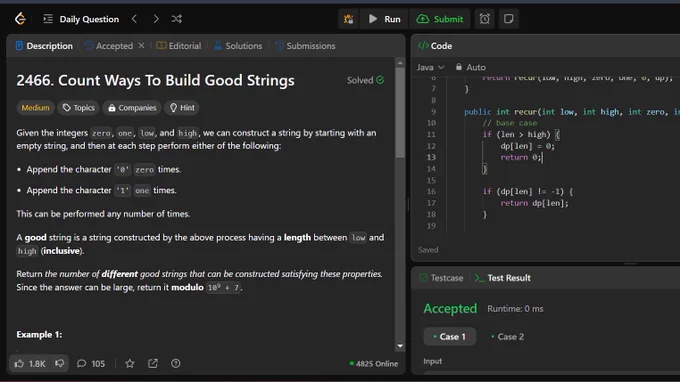Viewport: 680px width, 382px height.
Task: Go to previous question arrow
Action: point(134,19)
